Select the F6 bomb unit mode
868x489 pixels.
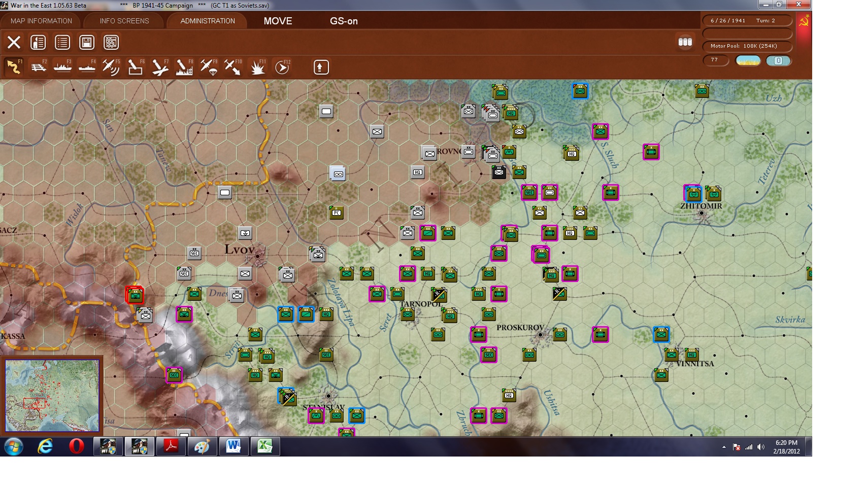coord(136,67)
